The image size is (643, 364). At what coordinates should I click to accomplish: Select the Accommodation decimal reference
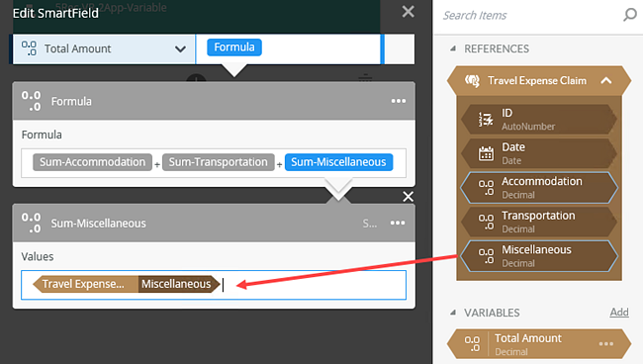(x=539, y=188)
